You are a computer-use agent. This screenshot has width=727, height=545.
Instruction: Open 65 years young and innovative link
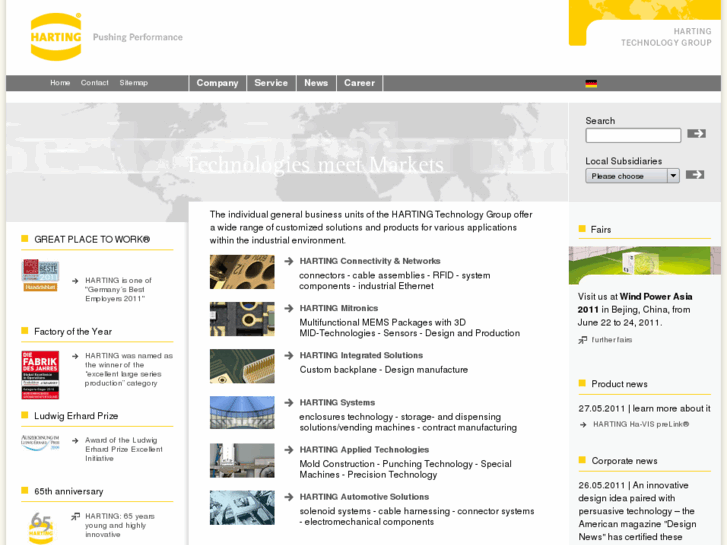point(120,525)
